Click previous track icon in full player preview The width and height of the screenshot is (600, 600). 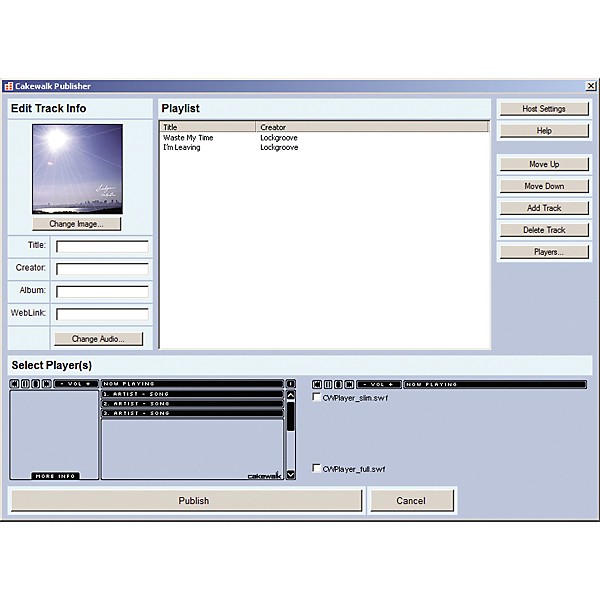14,383
